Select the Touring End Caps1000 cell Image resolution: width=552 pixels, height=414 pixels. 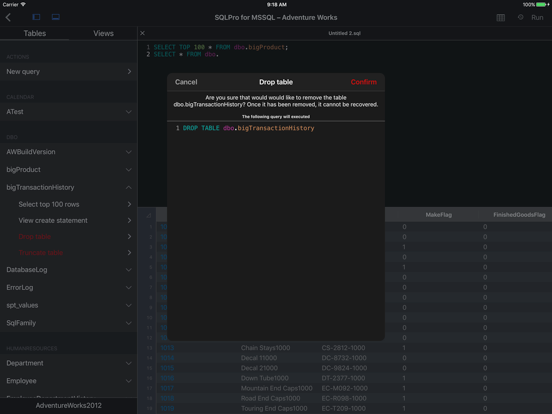tap(274, 409)
